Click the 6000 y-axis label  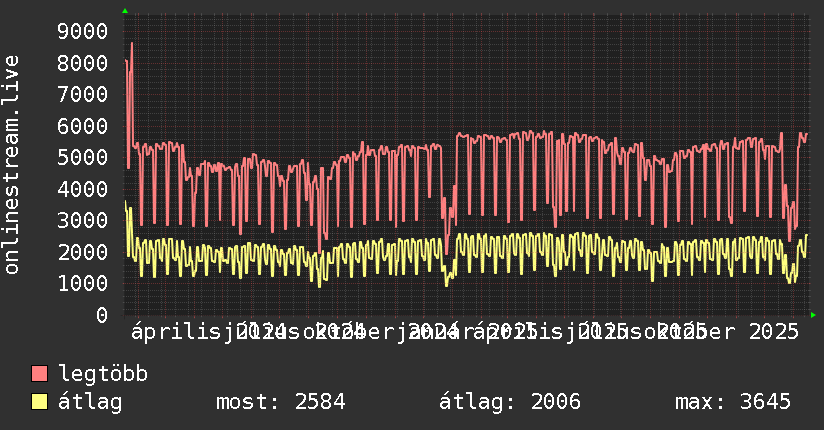click(x=83, y=126)
